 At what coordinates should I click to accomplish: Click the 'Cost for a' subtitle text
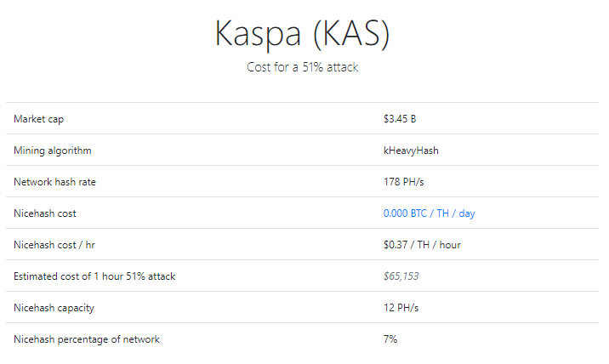point(273,67)
